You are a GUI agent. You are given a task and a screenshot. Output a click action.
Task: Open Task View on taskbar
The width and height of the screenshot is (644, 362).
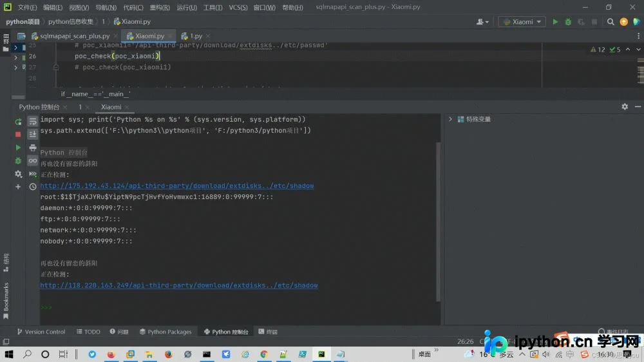click(x=63, y=354)
